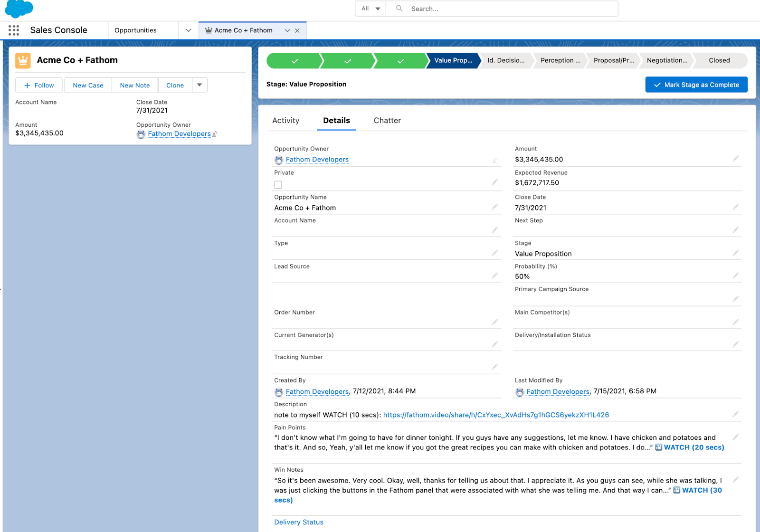Screen dimensions: 760x532
Task: Edit the Tracking Number pencil icon
Action: [x=494, y=367]
